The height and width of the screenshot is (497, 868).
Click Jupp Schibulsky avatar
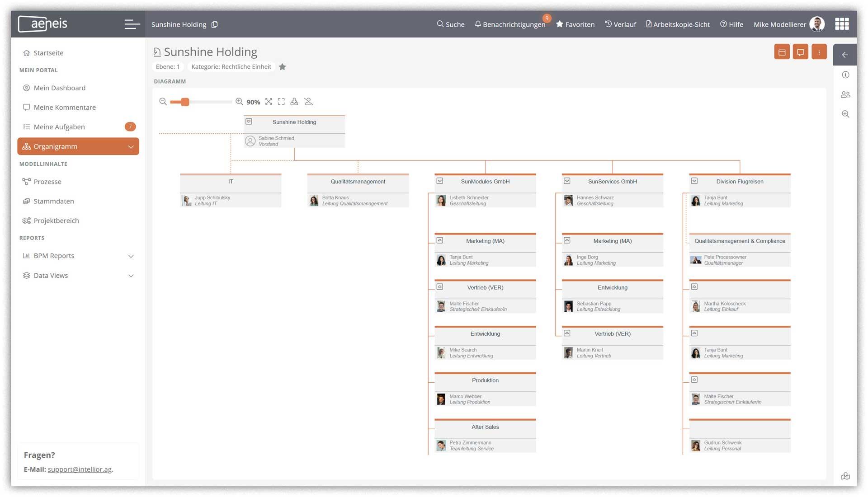click(x=187, y=201)
